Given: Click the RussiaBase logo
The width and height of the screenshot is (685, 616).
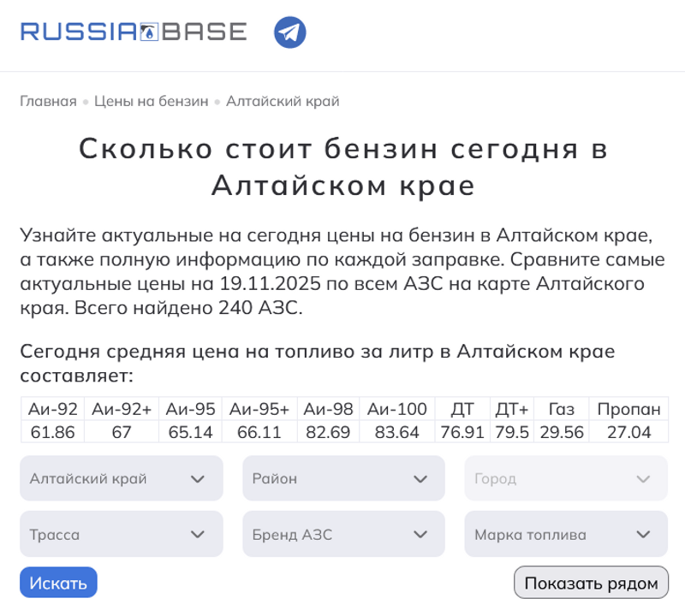Looking at the screenshot, I should (134, 33).
